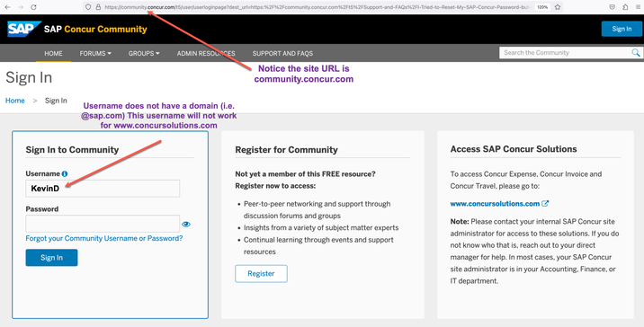Click the browser URL address bar
Screen dimensions: 644x327
point(317,7)
